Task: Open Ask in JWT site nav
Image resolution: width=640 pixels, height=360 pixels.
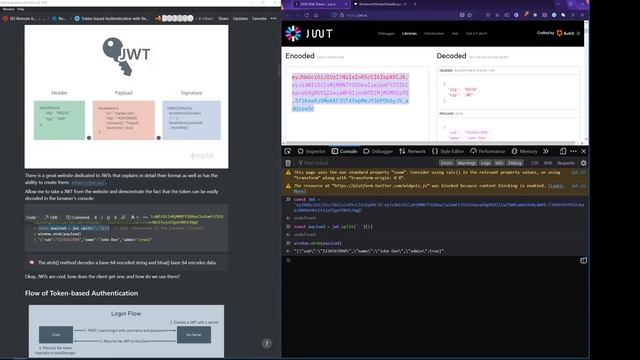Action: (455, 33)
